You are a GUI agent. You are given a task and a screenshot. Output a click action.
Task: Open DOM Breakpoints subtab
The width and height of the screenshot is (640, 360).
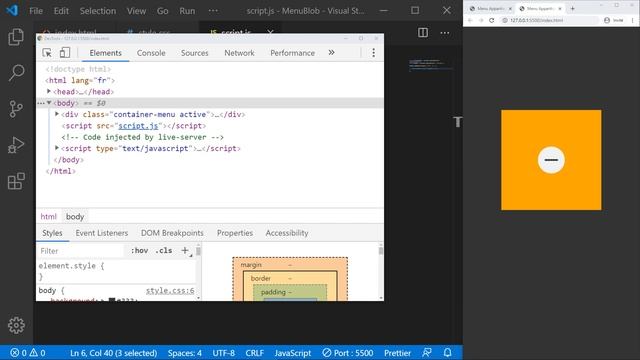(172, 233)
